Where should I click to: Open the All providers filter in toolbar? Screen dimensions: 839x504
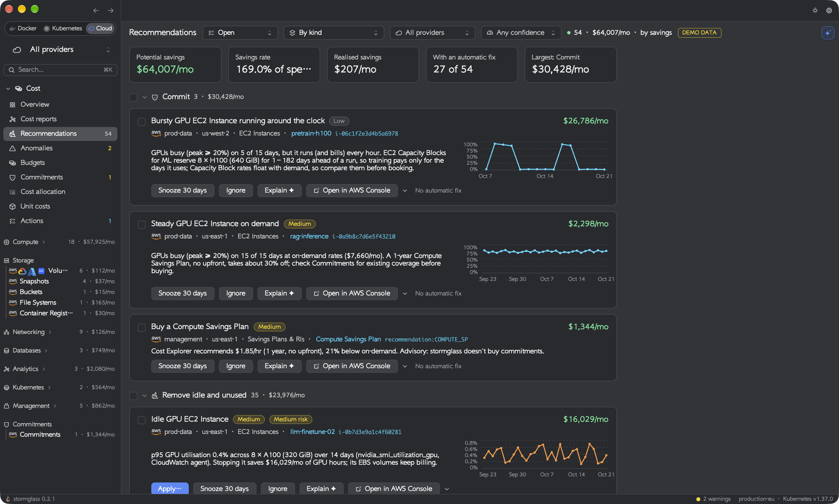[x=432, y=33]
